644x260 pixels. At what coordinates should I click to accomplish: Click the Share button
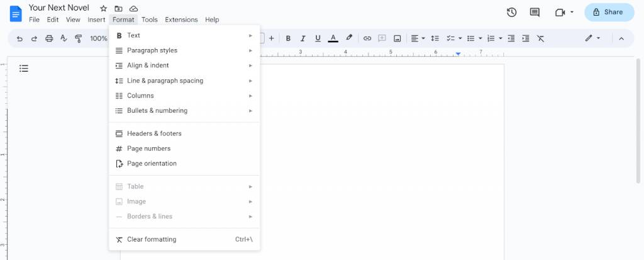609,13
